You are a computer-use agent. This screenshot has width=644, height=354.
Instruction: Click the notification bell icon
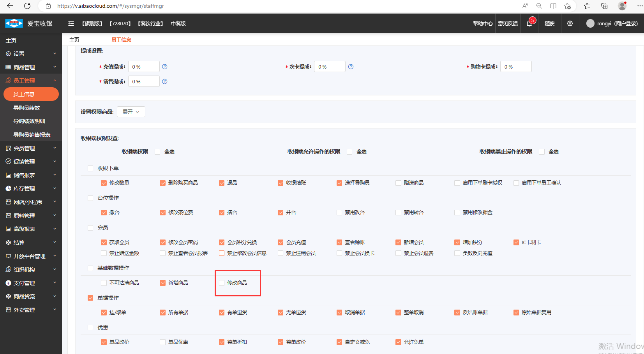click(529, 24)
